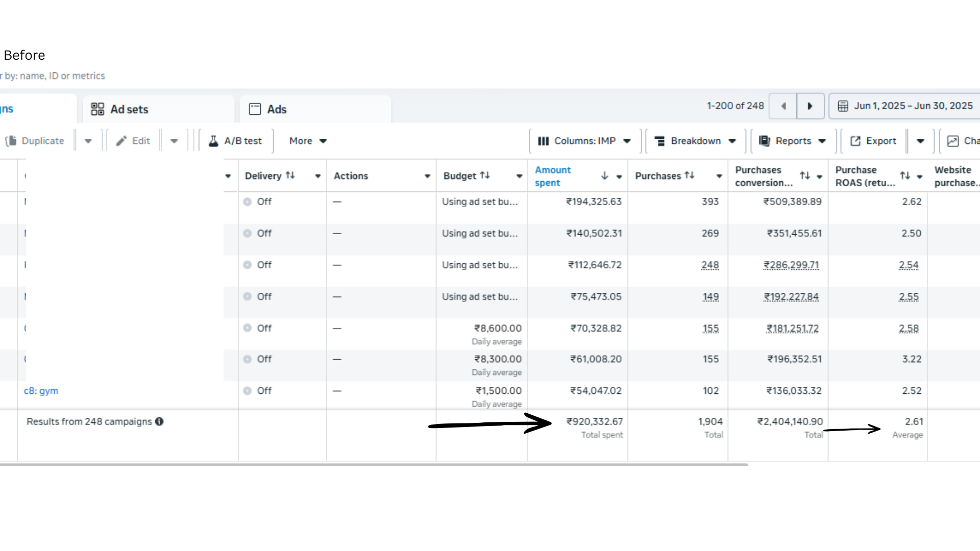
Task: Click Amount spent descending sort arrow
Action: tap(604, 176)
